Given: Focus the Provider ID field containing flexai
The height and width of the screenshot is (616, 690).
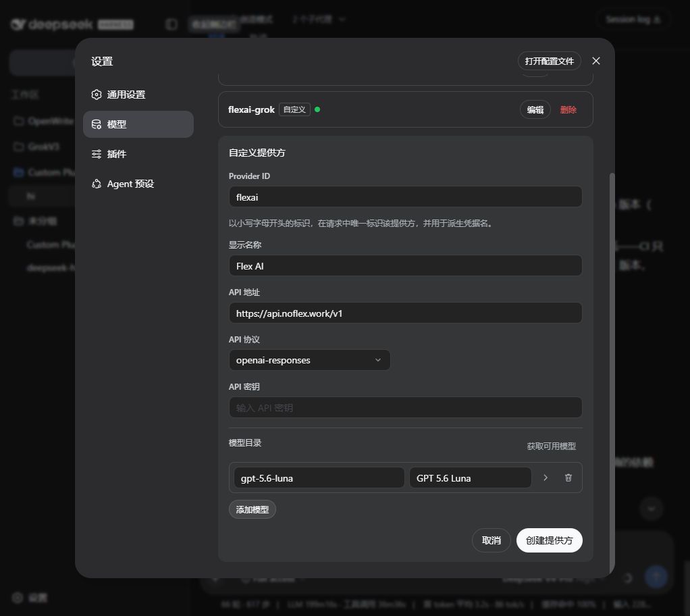Looking at the screenshot, I should click(x=405, y=197).
